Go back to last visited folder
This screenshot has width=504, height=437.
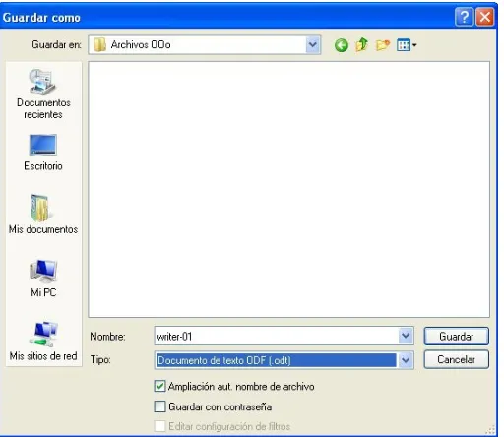(342, 45)
